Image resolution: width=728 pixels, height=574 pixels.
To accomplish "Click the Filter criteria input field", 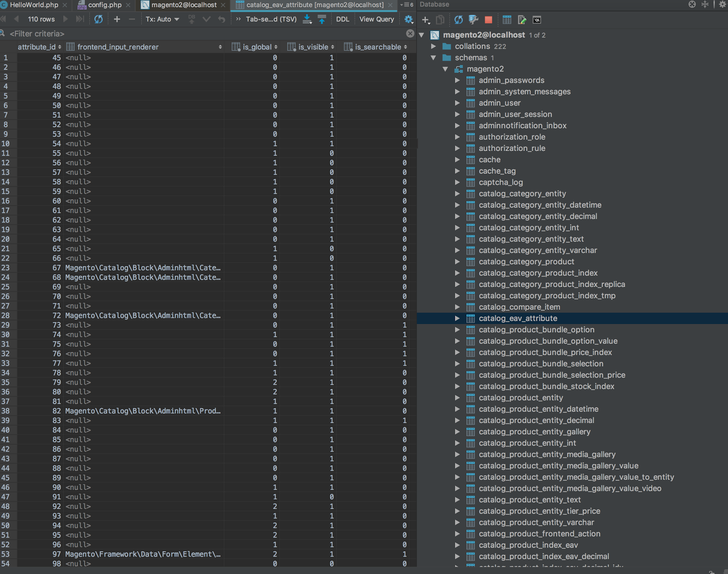I will tap(205, 34).
